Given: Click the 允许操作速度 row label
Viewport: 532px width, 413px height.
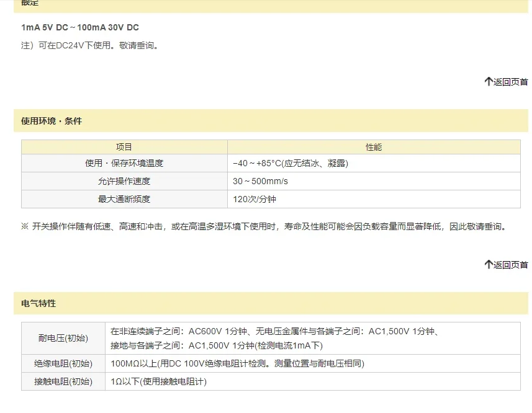Looking at the screenshot, I should pyautogui.click(x=124, y=181).
